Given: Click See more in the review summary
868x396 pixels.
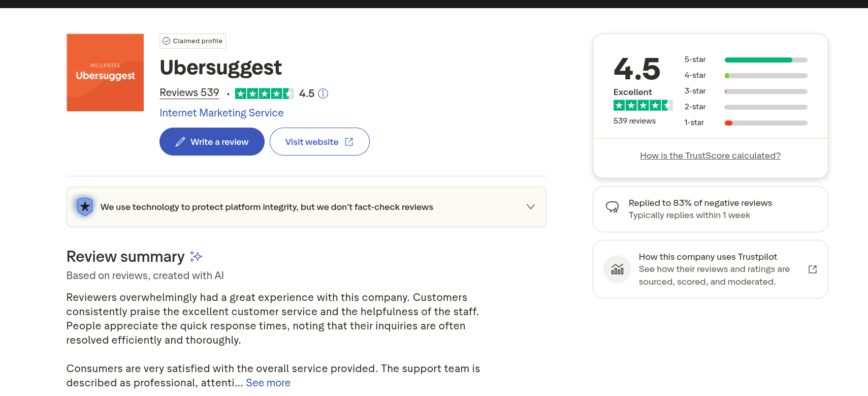Looking at the screenshot, I should pos(268,383).
